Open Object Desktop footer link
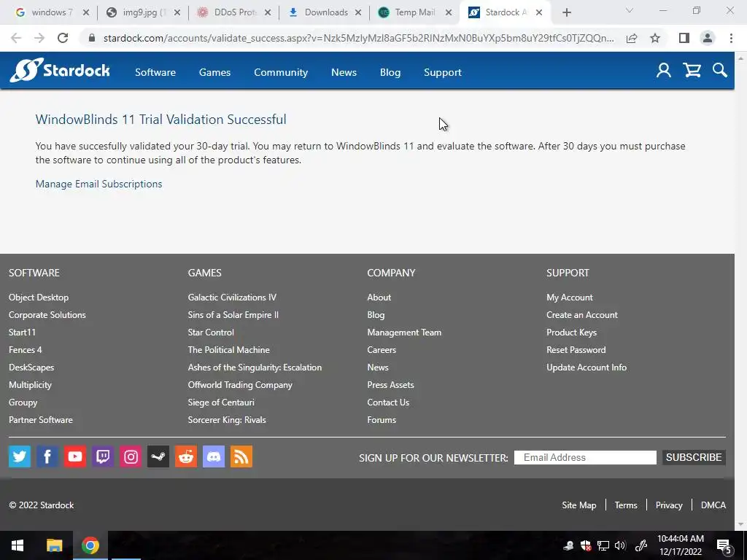This screenshot has width=747, height=560. click(x=39, y=297)
